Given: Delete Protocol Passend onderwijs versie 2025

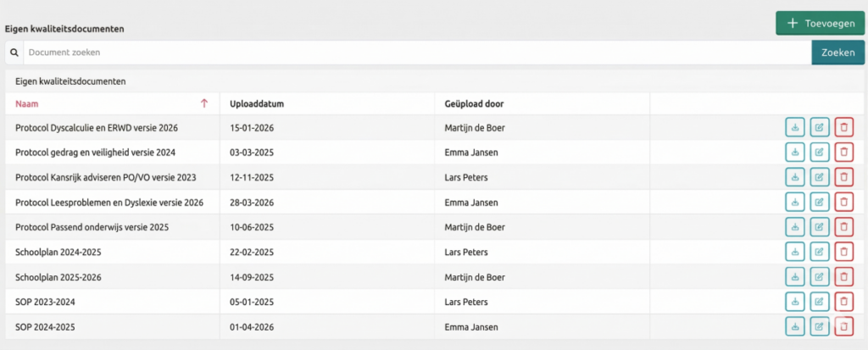Looking at the screenshot, I should coord(843,227).
